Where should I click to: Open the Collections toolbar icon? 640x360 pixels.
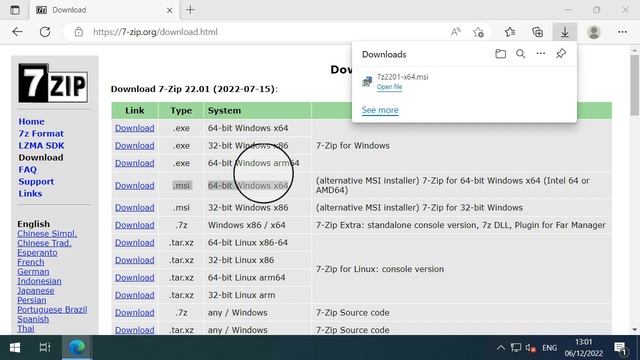pyautogui.click(x=538, y=32)
